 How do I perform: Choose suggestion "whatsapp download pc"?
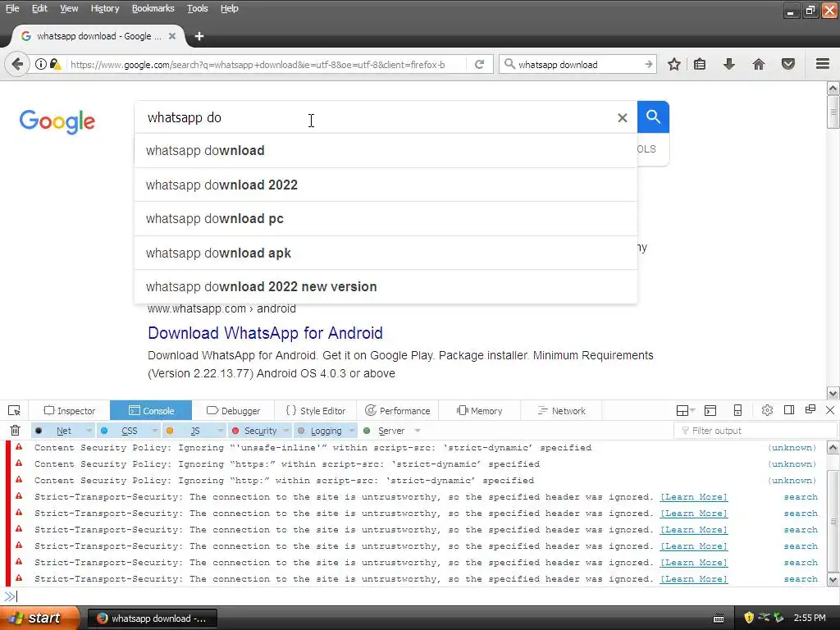[x=386, y=218]
